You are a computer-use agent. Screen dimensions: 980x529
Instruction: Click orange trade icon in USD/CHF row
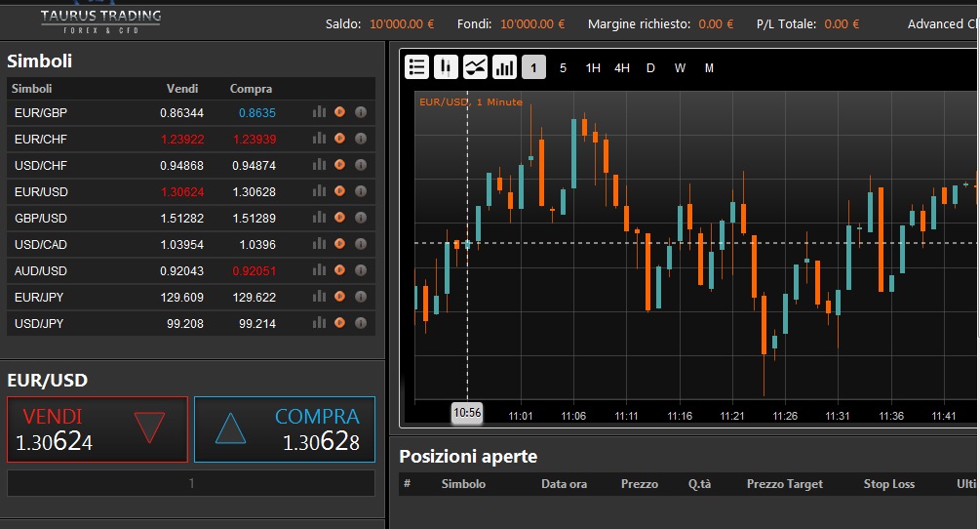339,164
